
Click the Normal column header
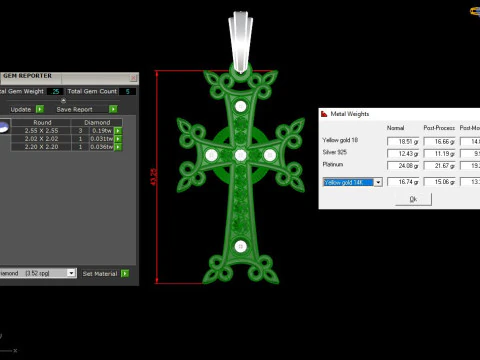[x=395, y=128]
